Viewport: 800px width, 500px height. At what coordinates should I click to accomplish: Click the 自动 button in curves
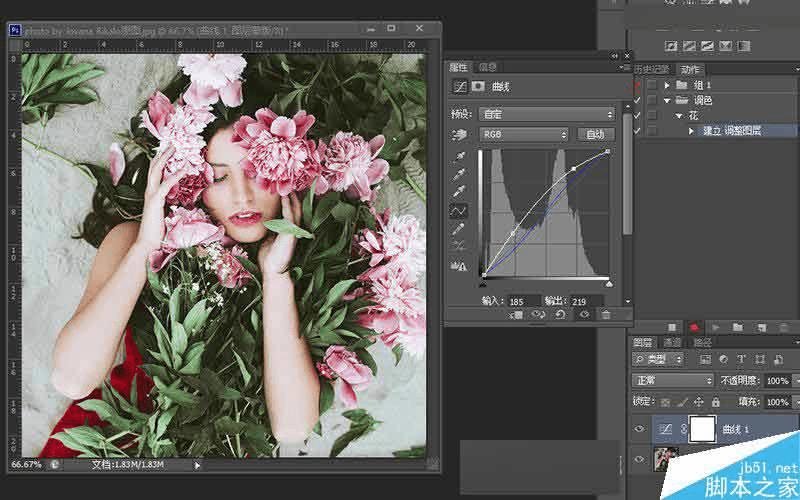pos(595,134)
